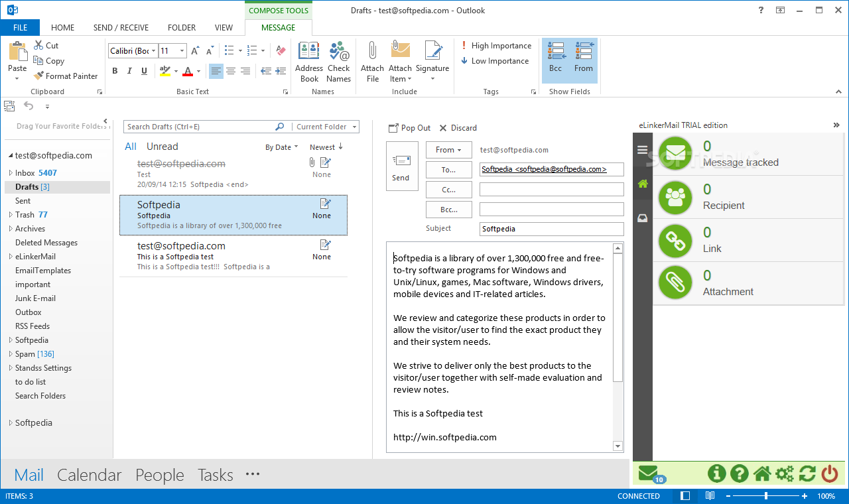The width and height of the screenshot is (849, 504).
Task: Go to People view
Action: pyautogui.click(x=160, y=475)
